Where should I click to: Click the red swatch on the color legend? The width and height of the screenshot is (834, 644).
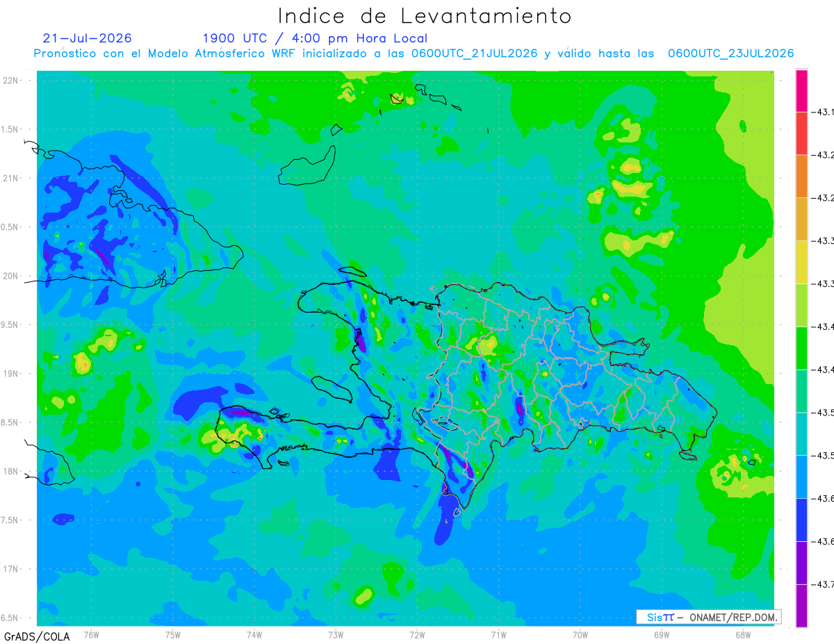click(801, 133)
